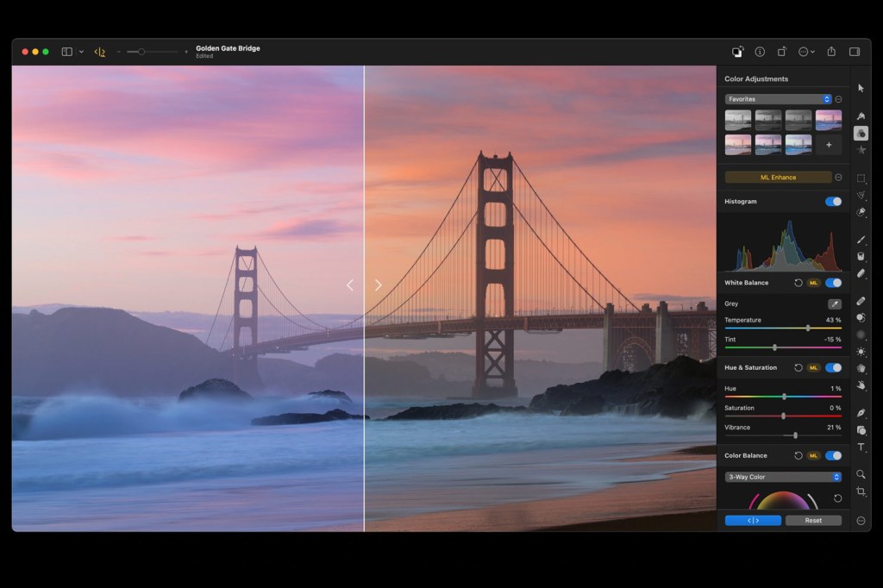883x588 pixels.
Task: Click the Info circle icon in the toolbar
Action: point(760,51)
